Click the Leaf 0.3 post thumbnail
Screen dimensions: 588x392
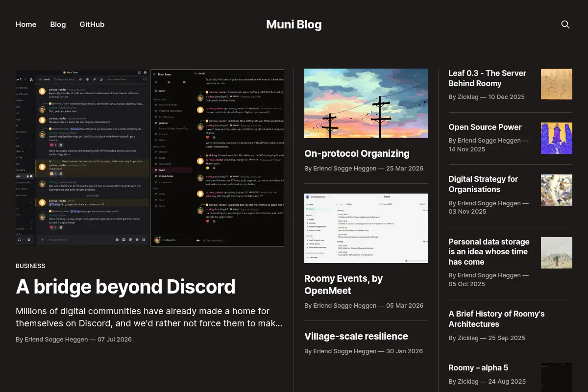[x=557, y=84]
